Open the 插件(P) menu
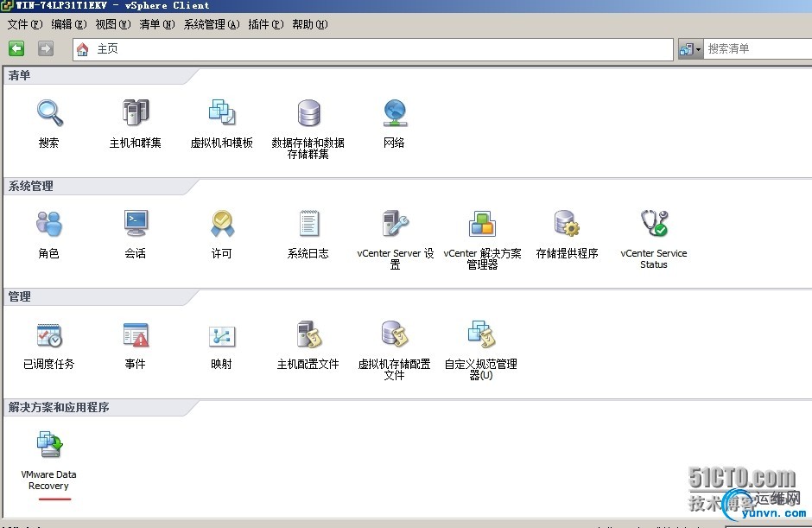Screen dimensions: 812x528 pos(266,24)
